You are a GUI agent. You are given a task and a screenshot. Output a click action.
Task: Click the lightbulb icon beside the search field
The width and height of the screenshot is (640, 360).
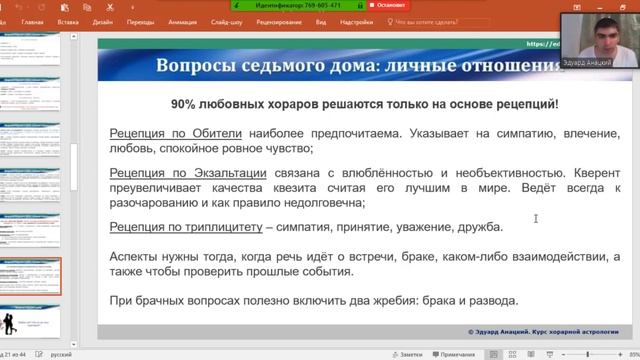pos(390,22)
